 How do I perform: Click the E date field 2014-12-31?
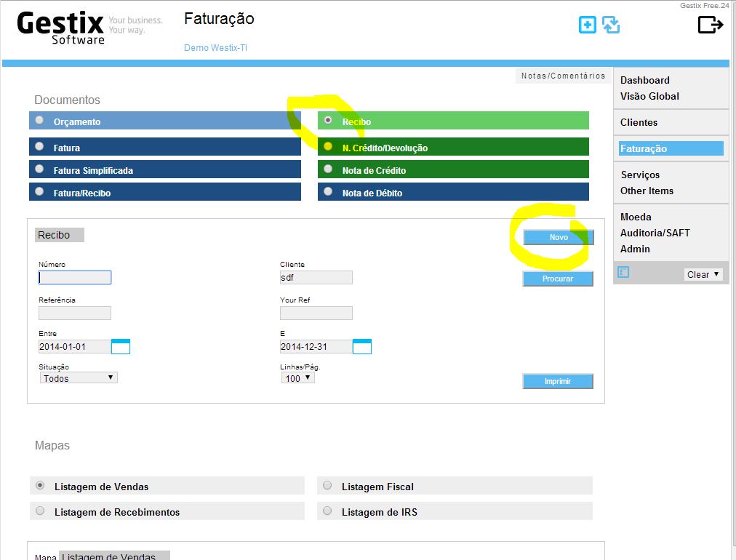pyautogui.click(x=316, y=346)
